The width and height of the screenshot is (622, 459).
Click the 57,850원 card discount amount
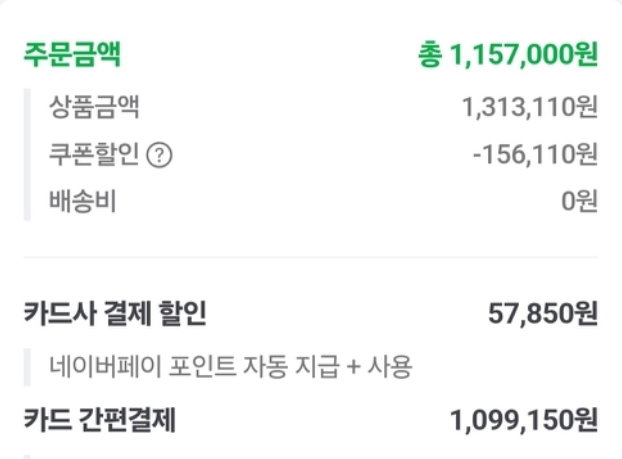click(543, 313)
